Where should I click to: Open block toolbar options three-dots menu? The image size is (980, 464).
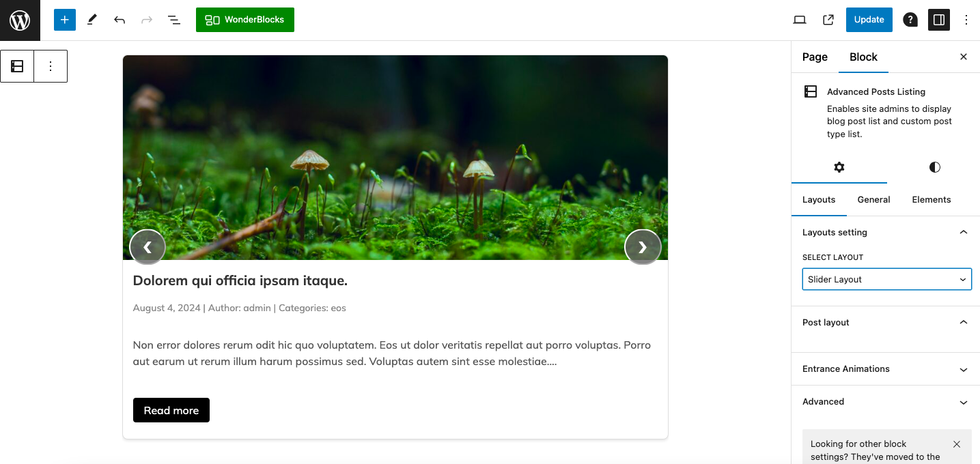51,66
